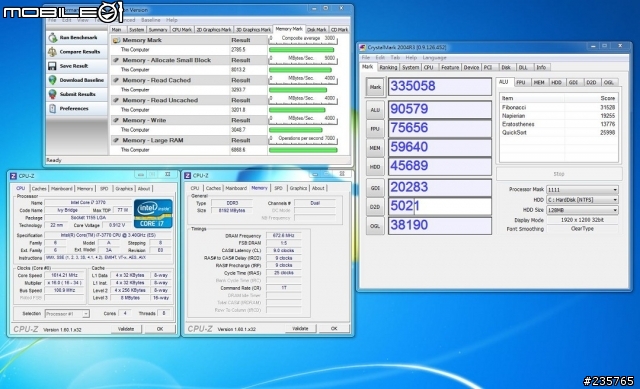640x389 pixels.
Task: Open the Language menu in CrystalMark
Action: coord(434,58)
